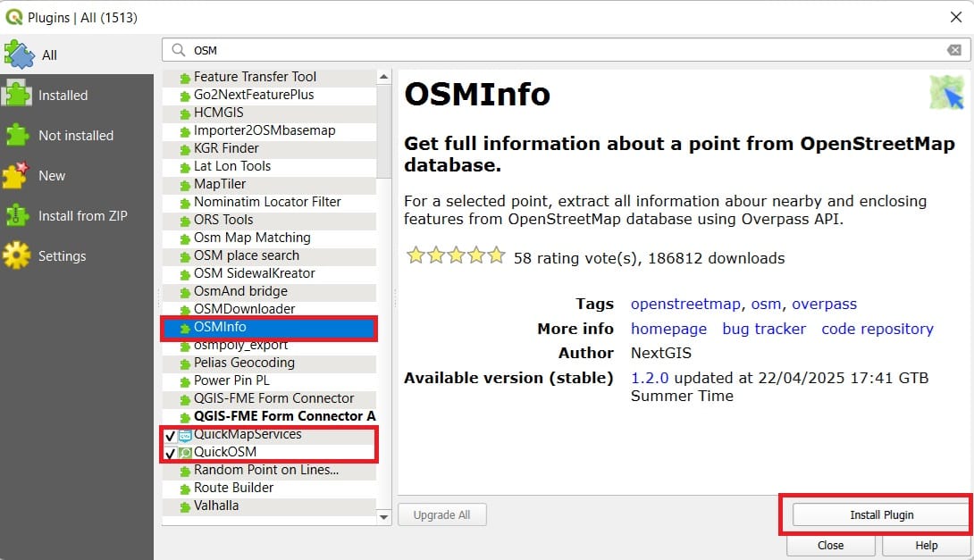Open the osm tag link

(x=765, y=305)
